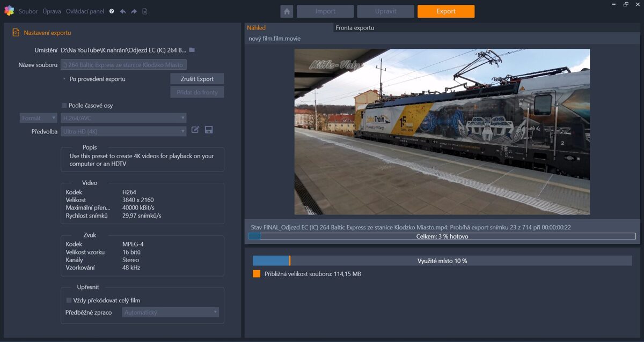Image resolution: width=644 pixels, height=342 pixels.
Task: Open the help question mark icon
Action: click(x=112, y=11)
